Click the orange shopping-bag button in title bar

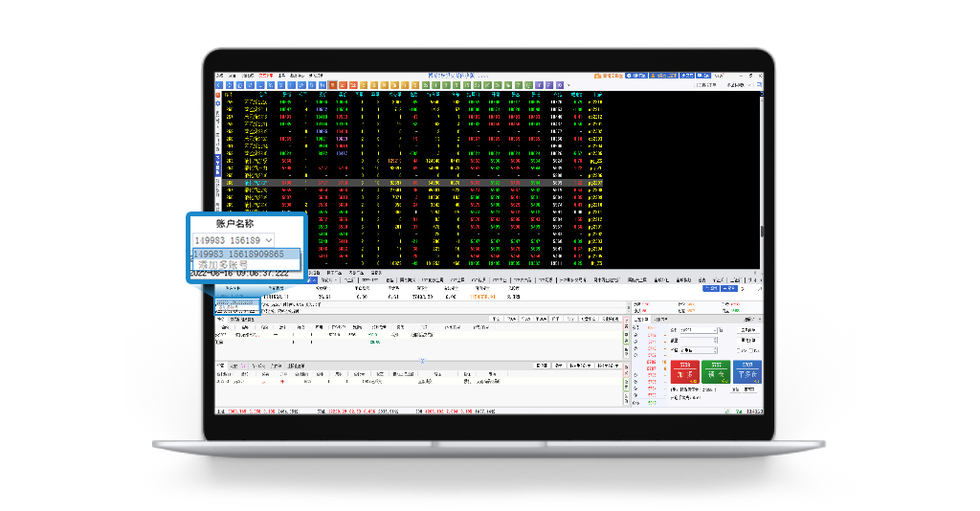pos(609,76)
